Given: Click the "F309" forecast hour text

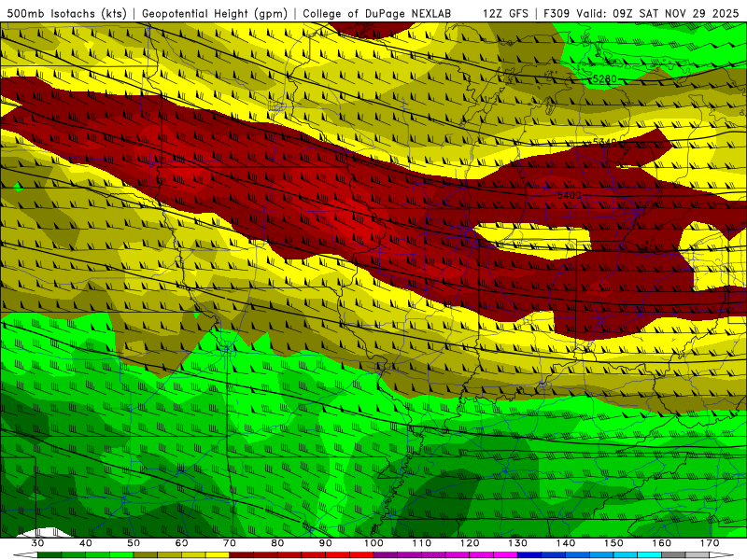Looking at the screenshot, I should [x=557, y=13].
